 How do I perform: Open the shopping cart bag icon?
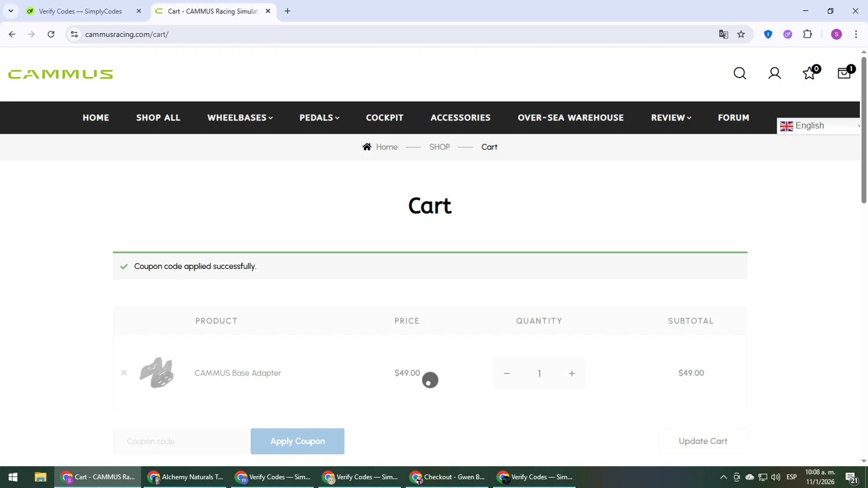845,72
